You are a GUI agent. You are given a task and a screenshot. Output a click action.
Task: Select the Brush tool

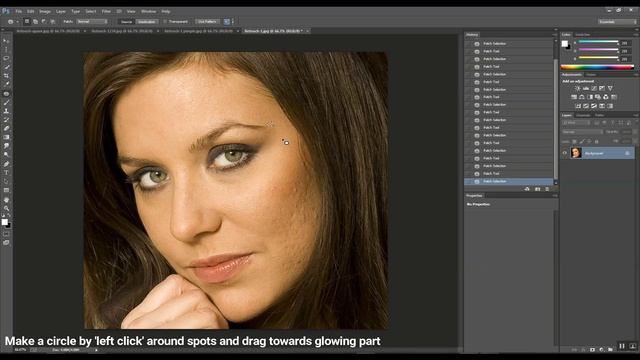pyautogui.click(x=6, y=102)
